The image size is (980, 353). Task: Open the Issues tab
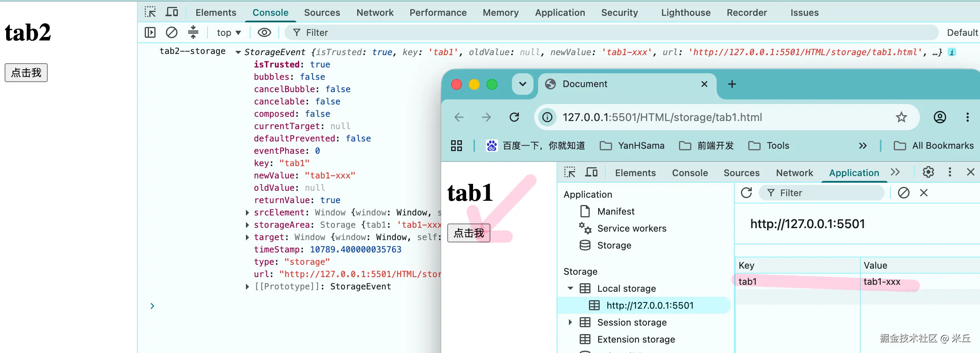804,13
